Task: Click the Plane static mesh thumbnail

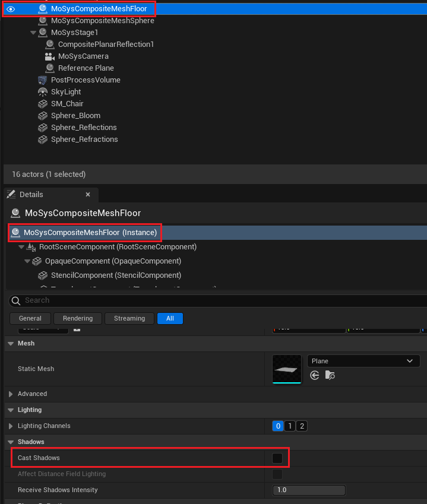Action: [287, 369]
